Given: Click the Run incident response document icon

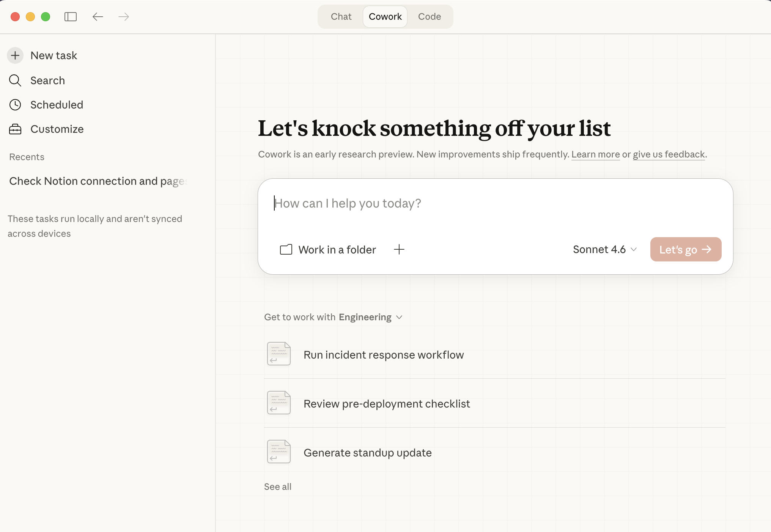Looking at the screenshot, I should click(279, 354).
